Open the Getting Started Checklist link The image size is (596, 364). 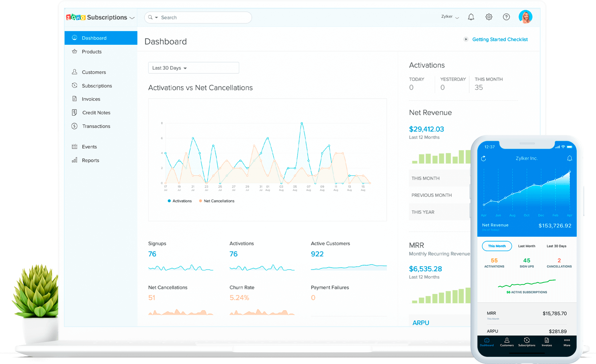tap(500, 39)
